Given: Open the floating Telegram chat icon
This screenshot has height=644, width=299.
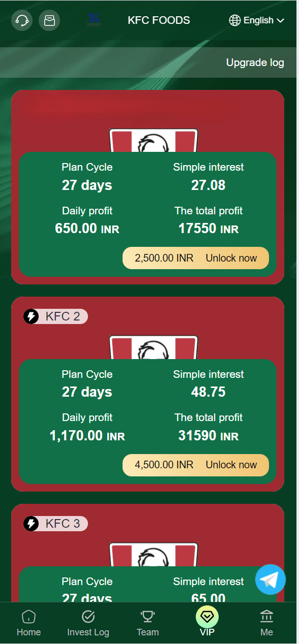Looking at the screenshot, I should tap(271, 579).
